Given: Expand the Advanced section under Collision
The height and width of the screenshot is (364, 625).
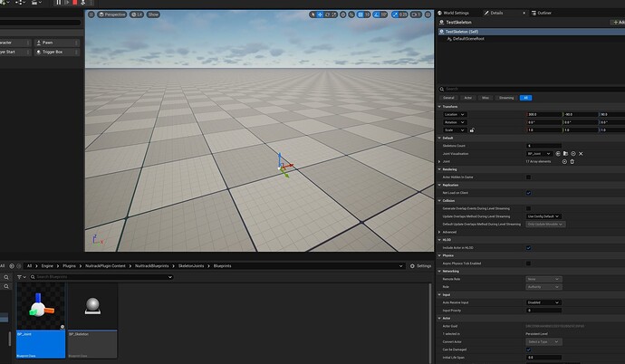Looking at the screenshot, I should pyautogui.click(x=451, y=231).
